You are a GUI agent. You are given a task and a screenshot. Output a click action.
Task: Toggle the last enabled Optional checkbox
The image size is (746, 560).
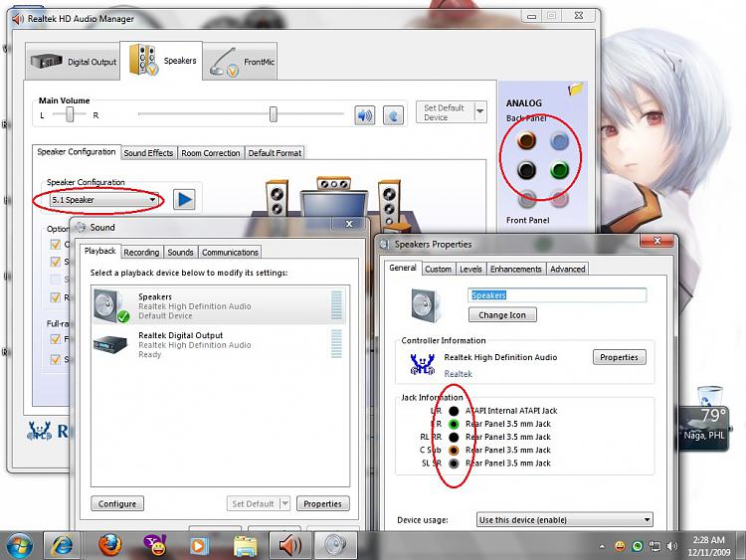pos(55,297)
